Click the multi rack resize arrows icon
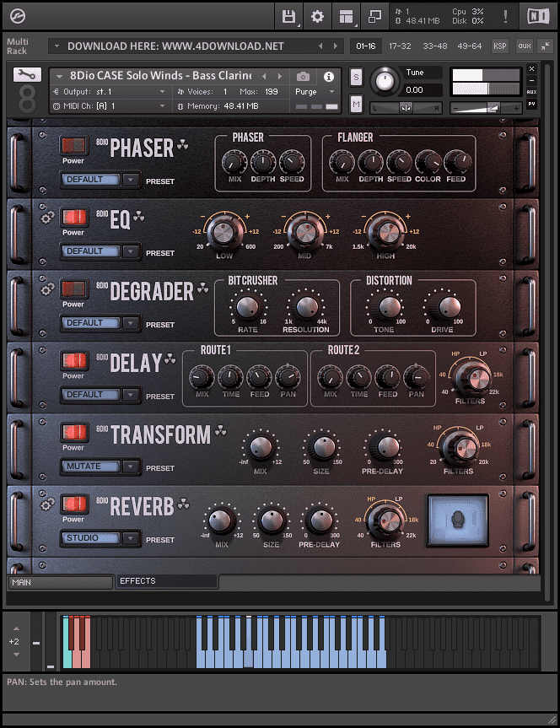This screenshot has height=728, width=560. click(546, 46)
